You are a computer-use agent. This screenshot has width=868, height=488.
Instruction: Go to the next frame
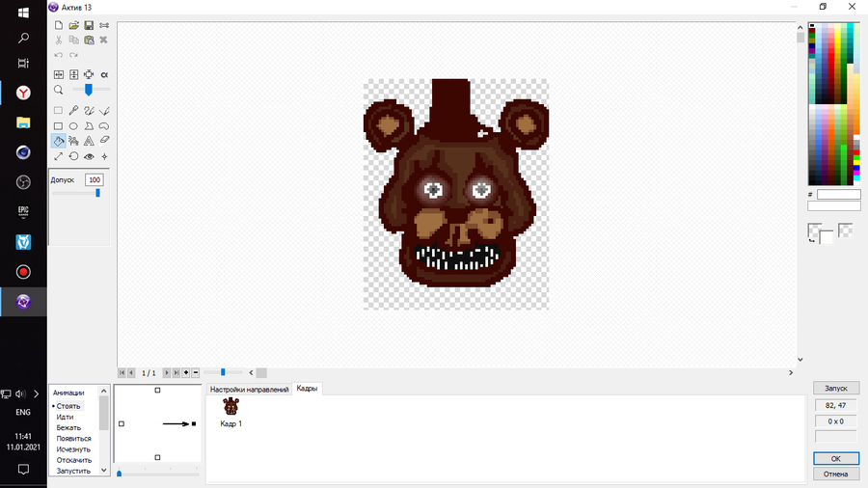click(x=167, y=373)
